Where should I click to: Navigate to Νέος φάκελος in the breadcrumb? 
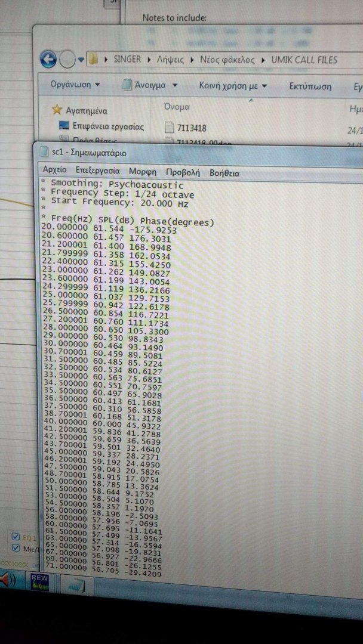click(227, 60)
